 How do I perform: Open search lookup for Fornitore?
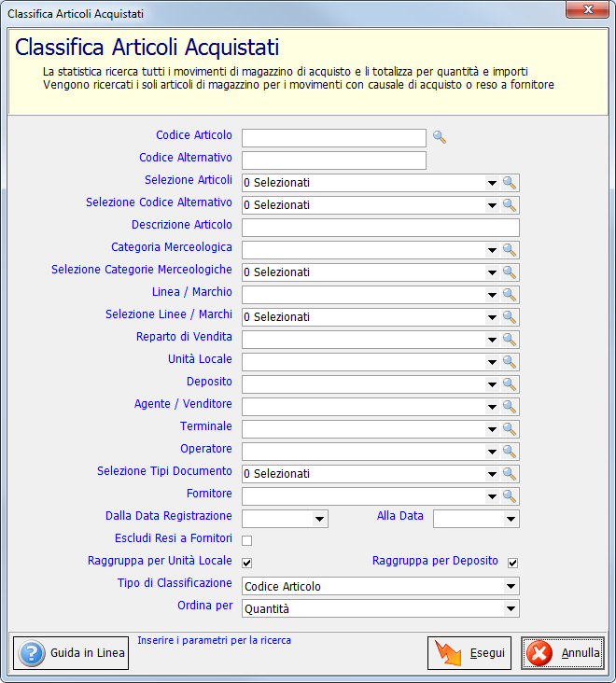point(510,496)
